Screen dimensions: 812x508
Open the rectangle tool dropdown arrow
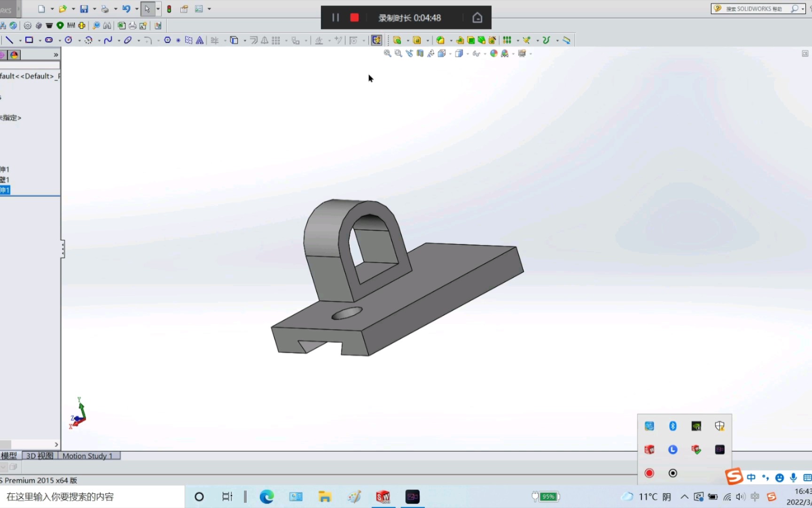tap(40, 40)
